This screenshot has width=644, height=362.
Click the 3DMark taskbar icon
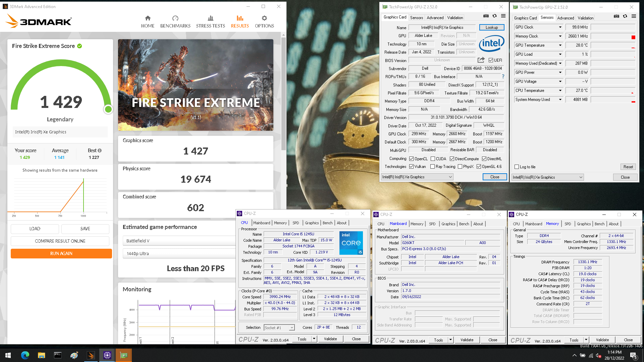point(91,355)
